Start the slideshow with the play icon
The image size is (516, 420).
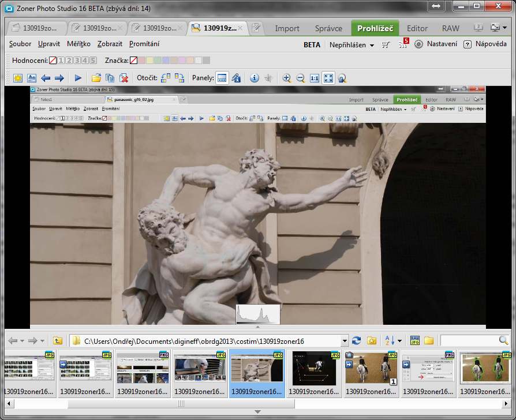click(78, 78)
